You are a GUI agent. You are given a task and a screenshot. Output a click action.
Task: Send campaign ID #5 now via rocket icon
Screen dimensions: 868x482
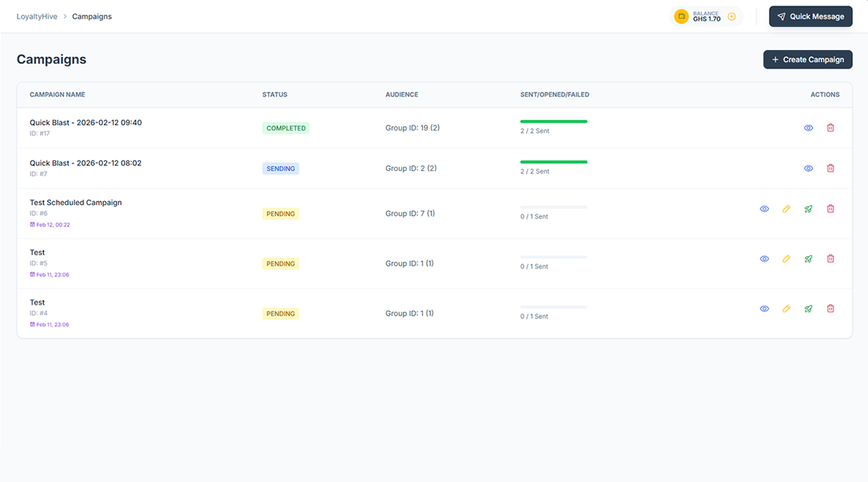[808, 259]
